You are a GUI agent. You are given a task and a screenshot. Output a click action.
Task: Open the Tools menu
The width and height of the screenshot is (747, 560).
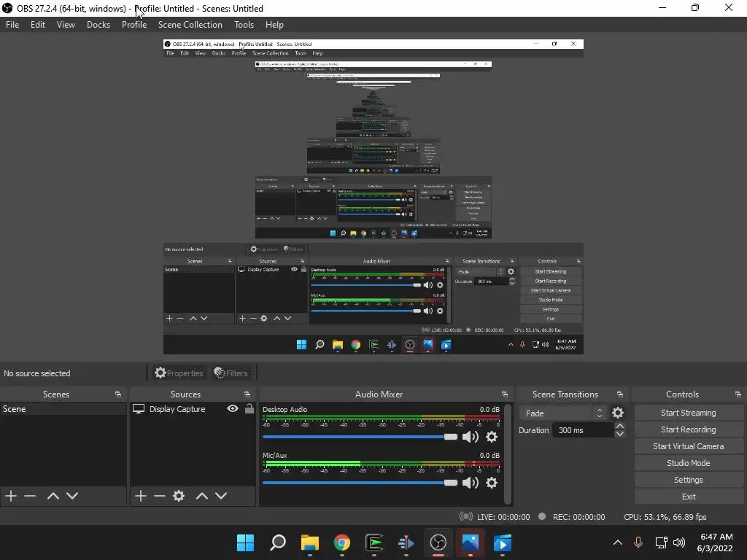[244, 25]
